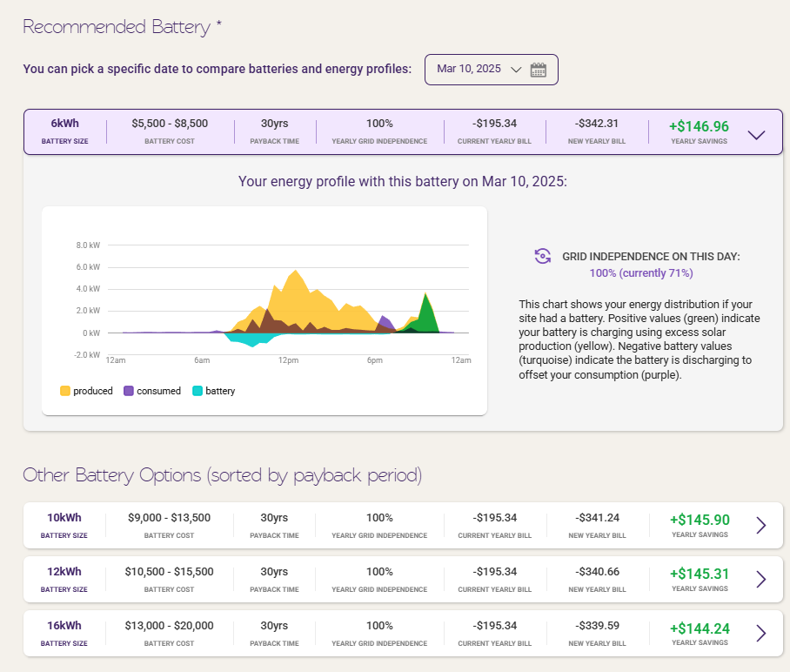Click the turquoise battery color swatch
The width and height of the screenshot is (790, 672).
[x=197, y=391]
